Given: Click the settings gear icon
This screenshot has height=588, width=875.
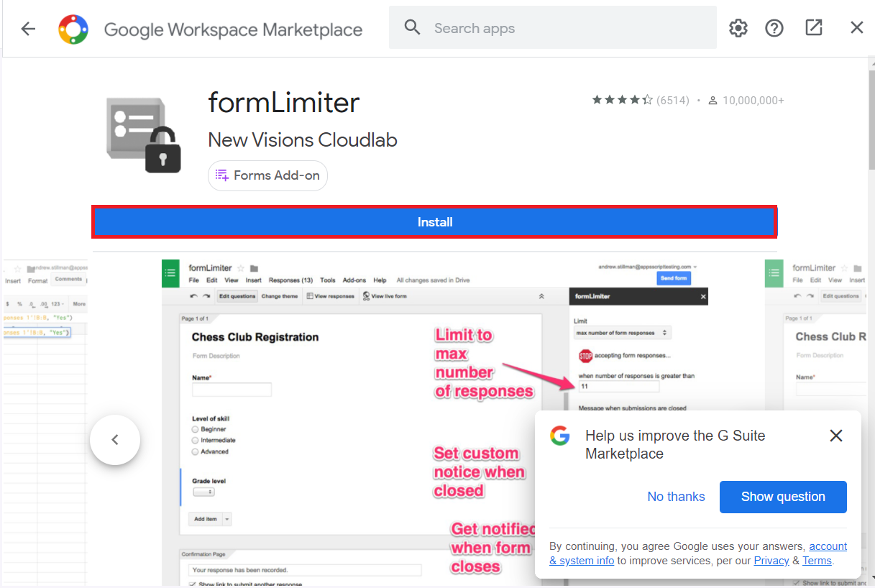Looking at the screenshot, I should point(738,27).
